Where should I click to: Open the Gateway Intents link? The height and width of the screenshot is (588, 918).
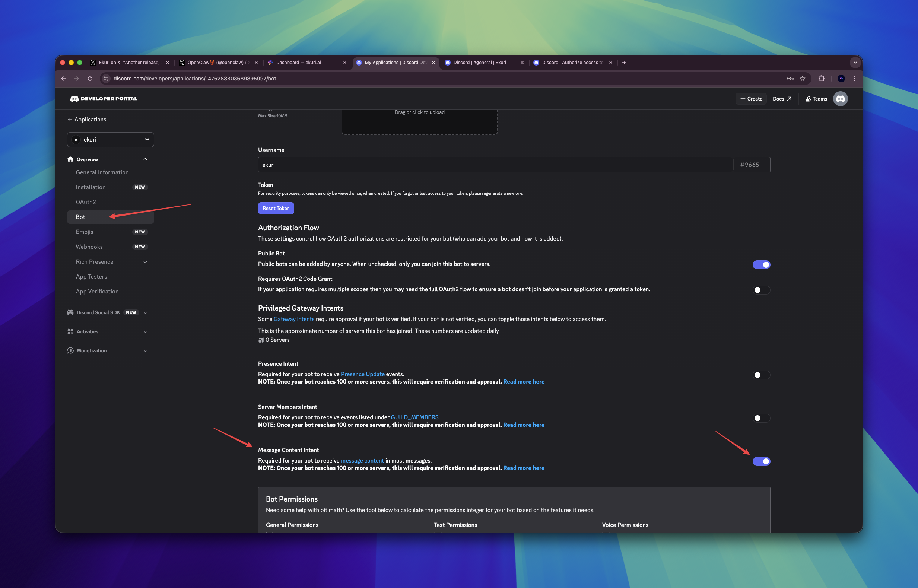[x=294, y=319]
